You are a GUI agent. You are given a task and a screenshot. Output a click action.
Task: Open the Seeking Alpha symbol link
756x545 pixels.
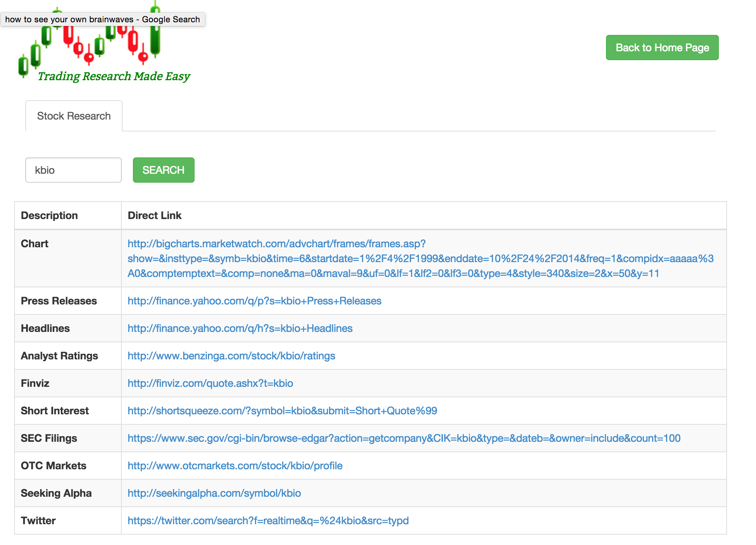[x=214, y=493]
